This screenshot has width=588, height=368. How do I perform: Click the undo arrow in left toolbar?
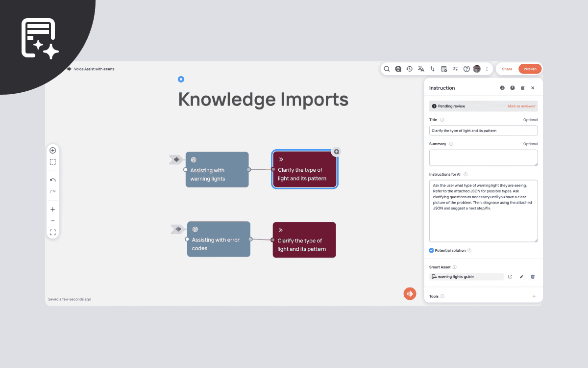[x=53, y=180]
